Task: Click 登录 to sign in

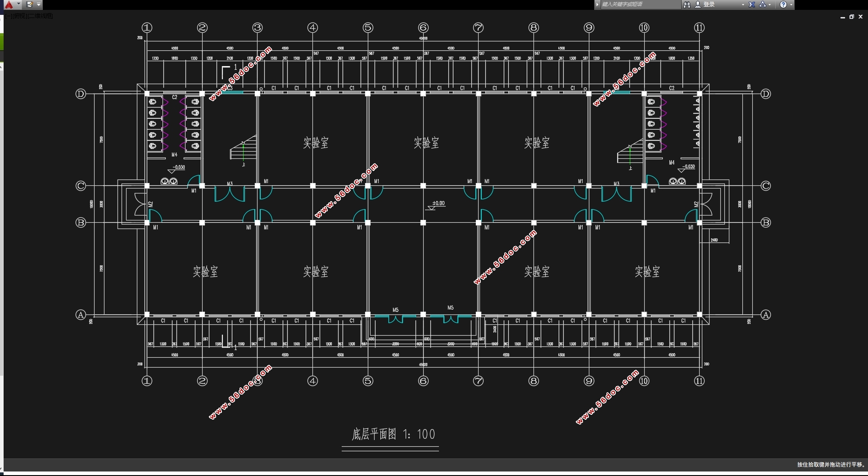Action: point(710,4)
